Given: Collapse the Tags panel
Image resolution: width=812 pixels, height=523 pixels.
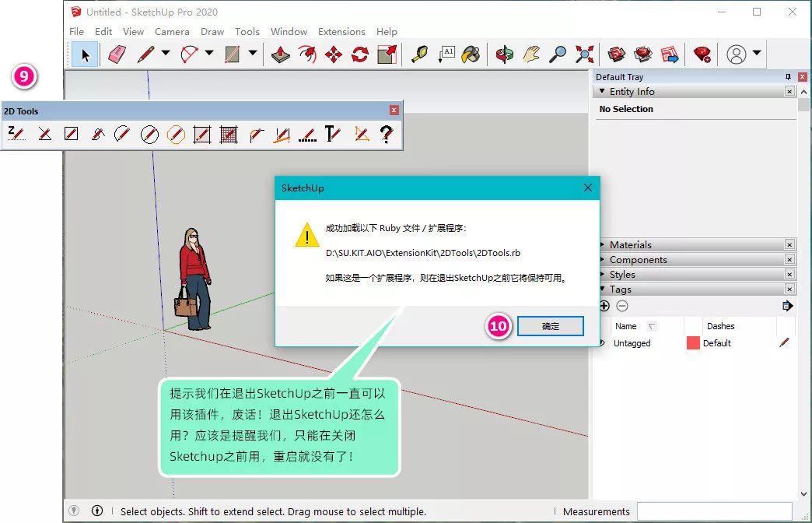Looking at the screenshot, I should pyautogui.click(x=602, y=289).
